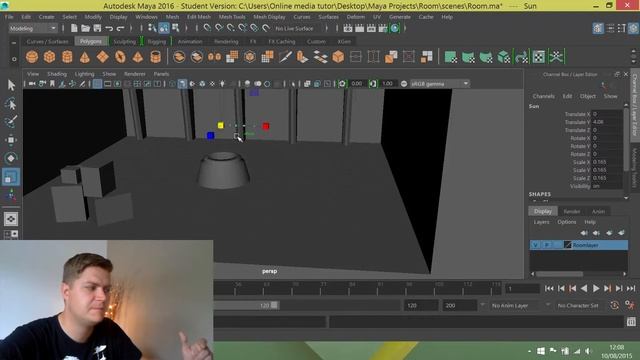Image resolution: width=640 pixels, height=360 pixels.
Task: Click the play forwards button
Action: click(x=596, y=289)
